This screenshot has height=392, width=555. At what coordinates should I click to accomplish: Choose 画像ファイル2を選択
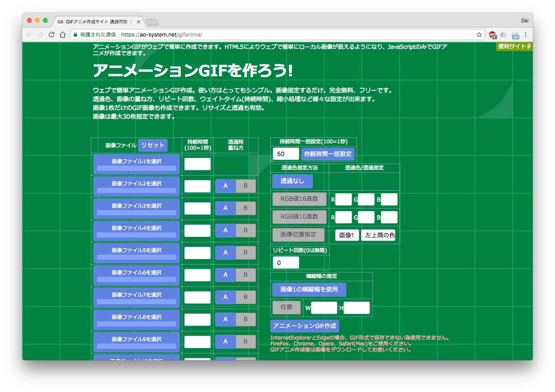click(137, 187)
